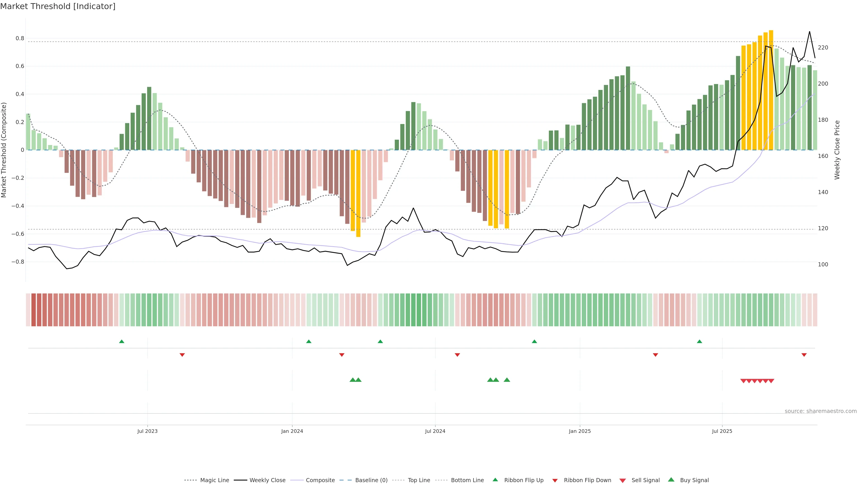The height and width of the screenshot is (488, 868).
Task: Toggle Bottom Line legend entry
Action: point(467,480)
